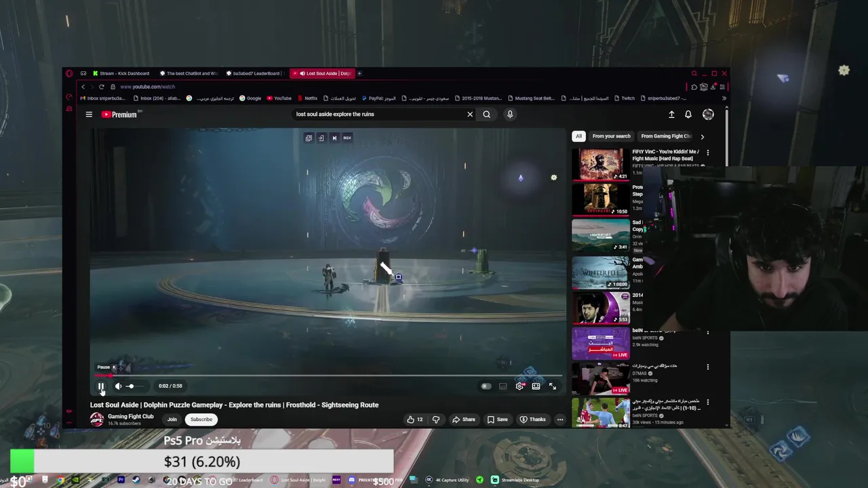Open the Create upload icon
Viewport: 868px width, 488px height.
point(671,115)
